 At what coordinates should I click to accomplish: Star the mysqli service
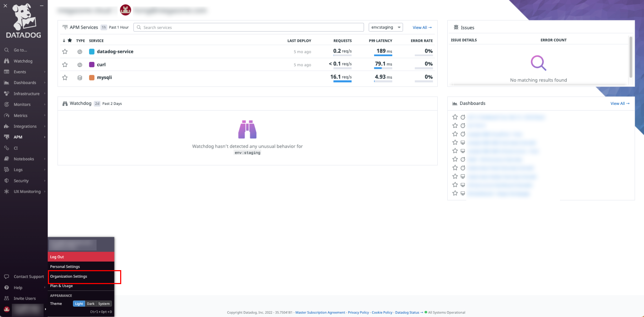[x=65, y=78]
